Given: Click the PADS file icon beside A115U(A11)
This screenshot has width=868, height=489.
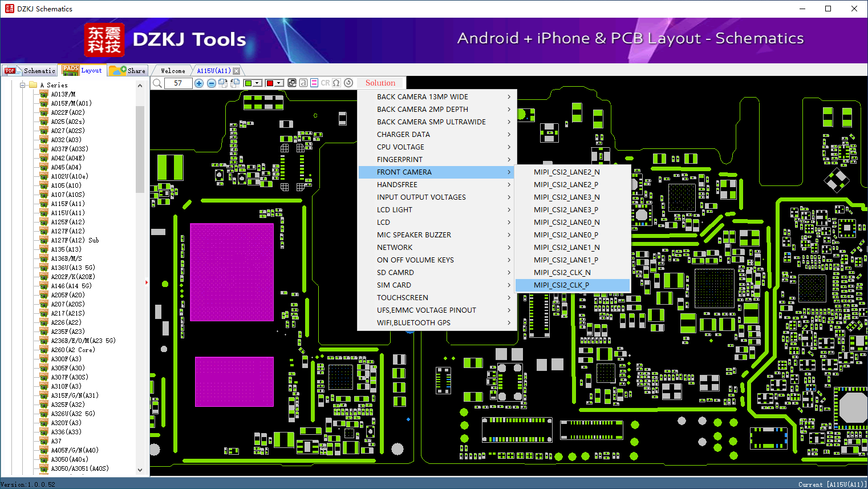Looking at the screenshot, I should [44, 213].
